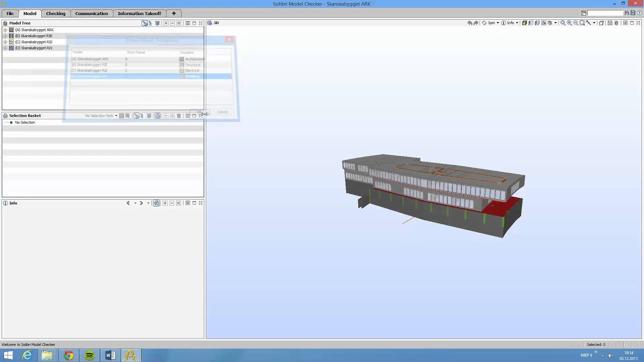644x362 pixels.
Task: Open history dropdown next to Info forward arrow
Action: tap(148, 203)
